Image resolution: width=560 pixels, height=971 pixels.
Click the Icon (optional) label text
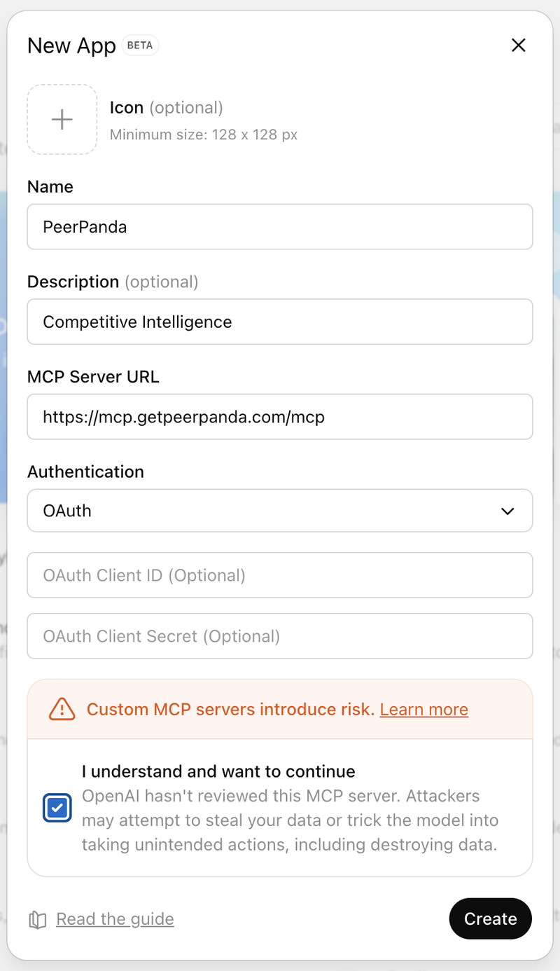[x=127, y=107]
